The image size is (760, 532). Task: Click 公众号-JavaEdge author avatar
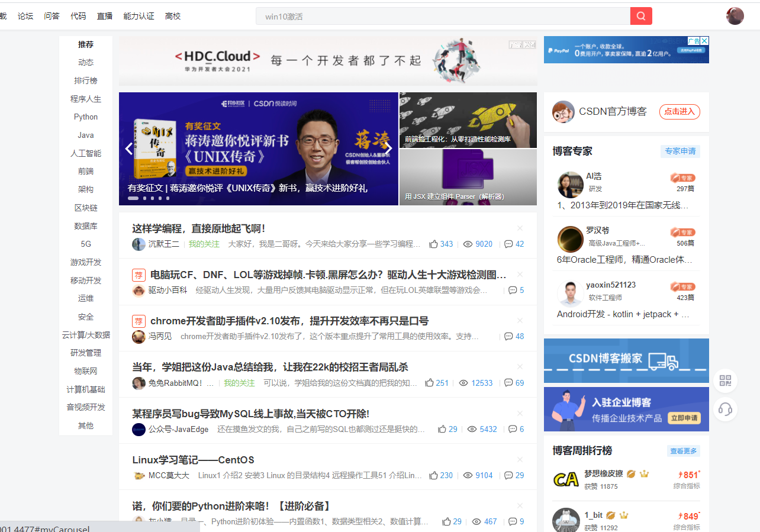139,430
